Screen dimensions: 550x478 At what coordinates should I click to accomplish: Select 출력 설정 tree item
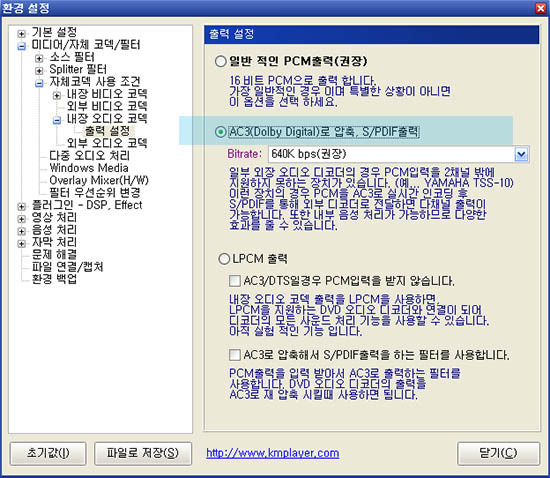coord(107,131)
